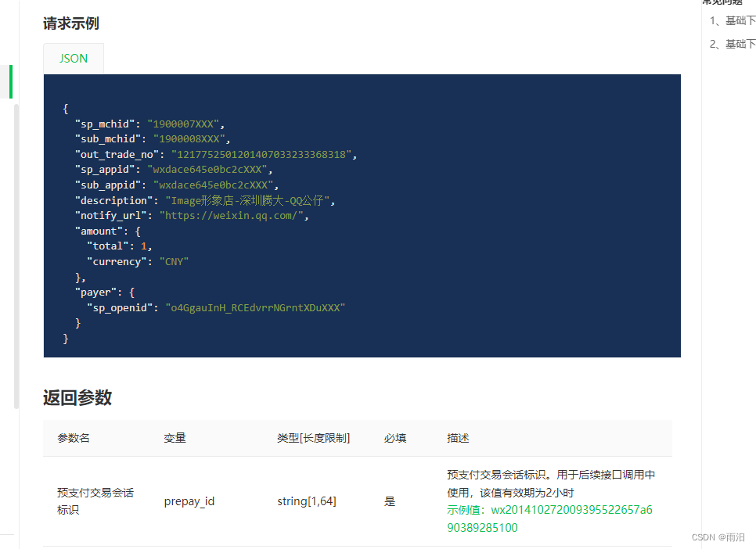Click the "sub_appid" line in code
The width and height of the screenshot is (756, 549).
177,185
